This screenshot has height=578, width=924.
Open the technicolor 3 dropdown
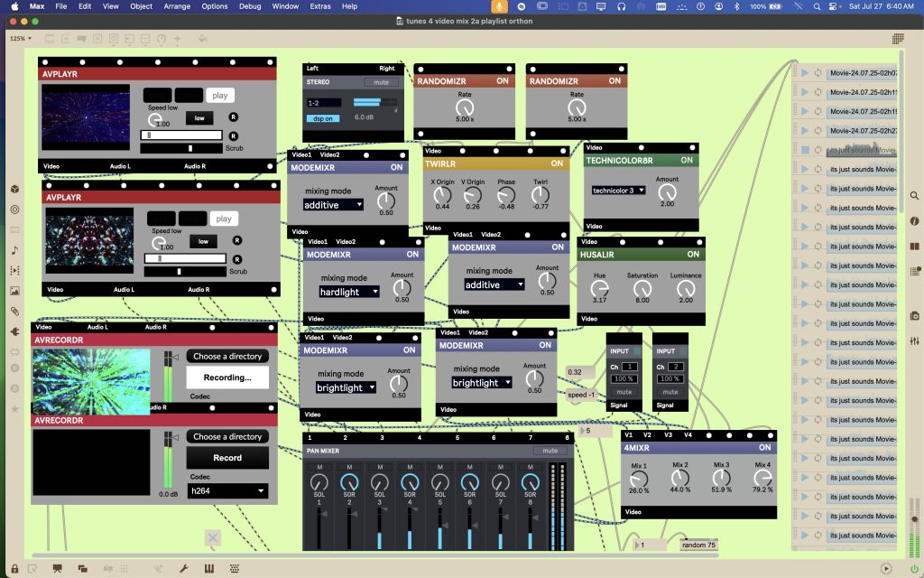(619, 190)
